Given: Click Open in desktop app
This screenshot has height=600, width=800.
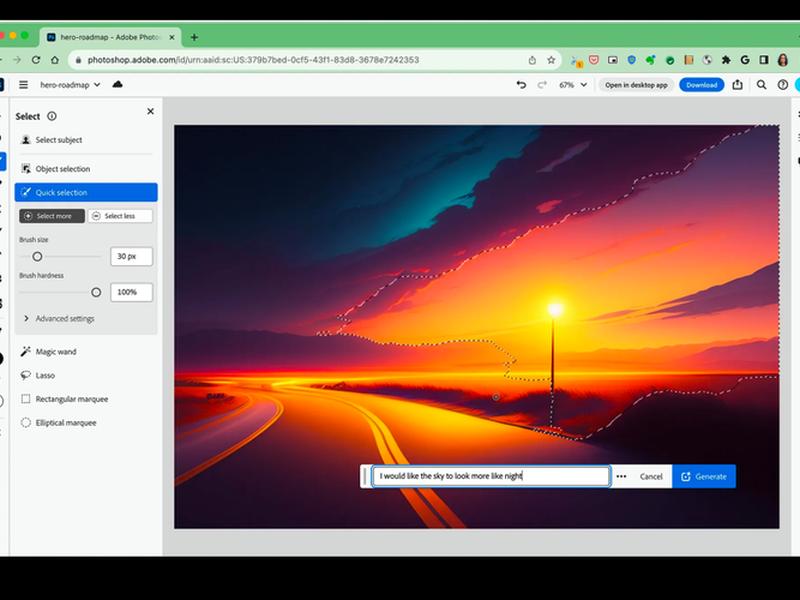Looking at the screenshot, I should coord(636,85).
